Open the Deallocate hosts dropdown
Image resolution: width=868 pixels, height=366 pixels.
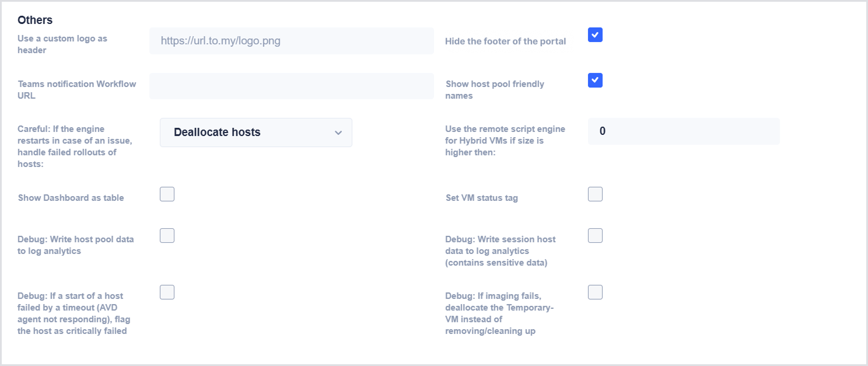(256, 133)
